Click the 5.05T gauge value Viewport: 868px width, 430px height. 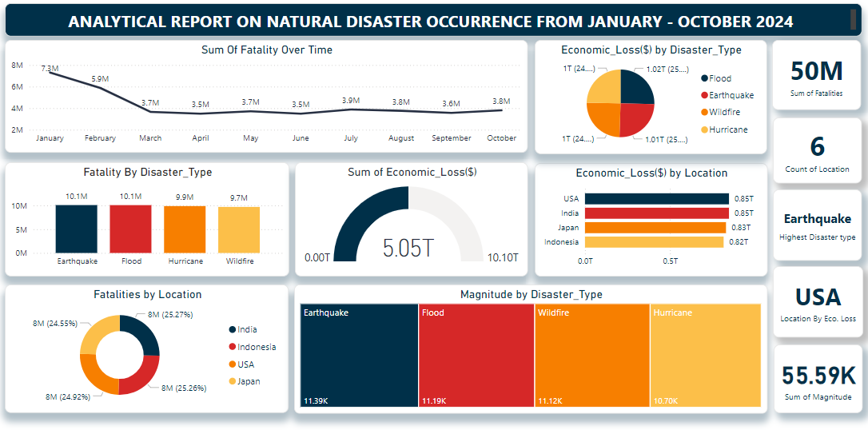point(408,249)
